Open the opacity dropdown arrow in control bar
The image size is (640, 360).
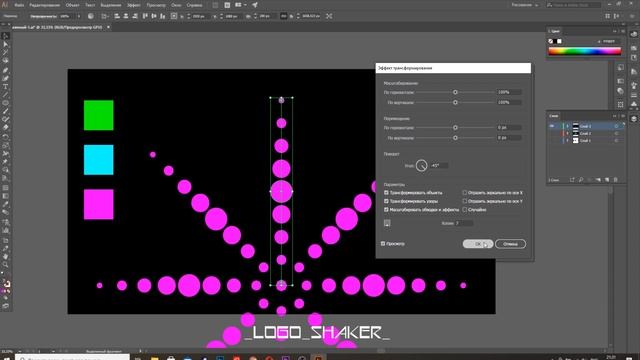click(79, 16)
